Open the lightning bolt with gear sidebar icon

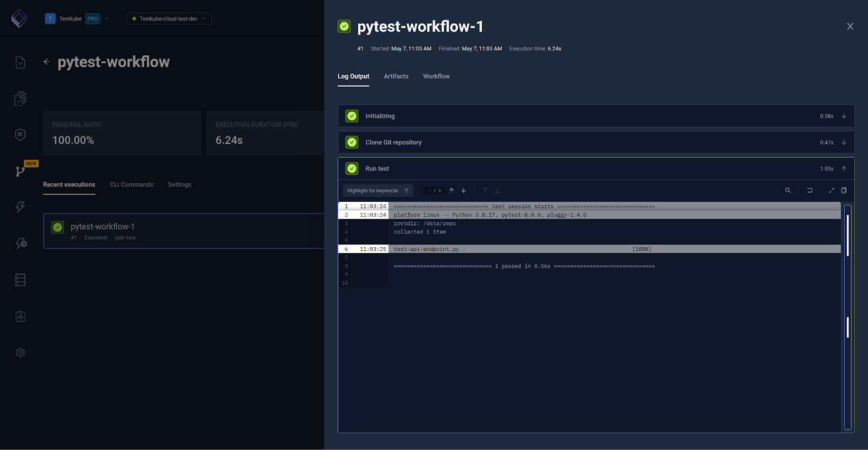tap(21, 243)
